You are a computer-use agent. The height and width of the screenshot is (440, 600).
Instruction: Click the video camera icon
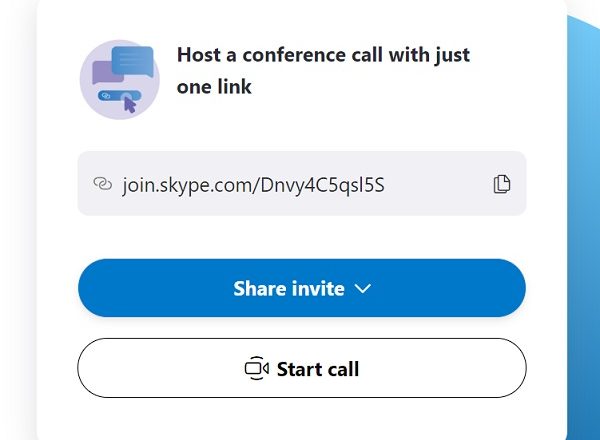pyautogui.click(x=257, y=369)
